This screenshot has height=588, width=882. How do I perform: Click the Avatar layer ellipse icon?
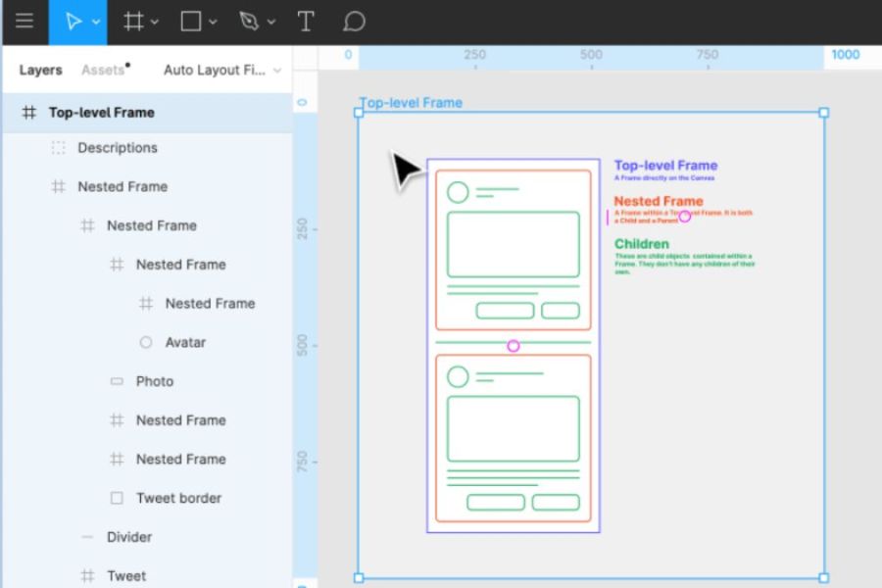pos(146,343)
